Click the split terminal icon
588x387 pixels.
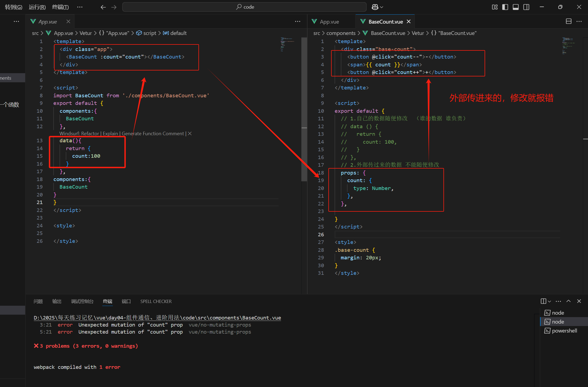click(543, 301)
